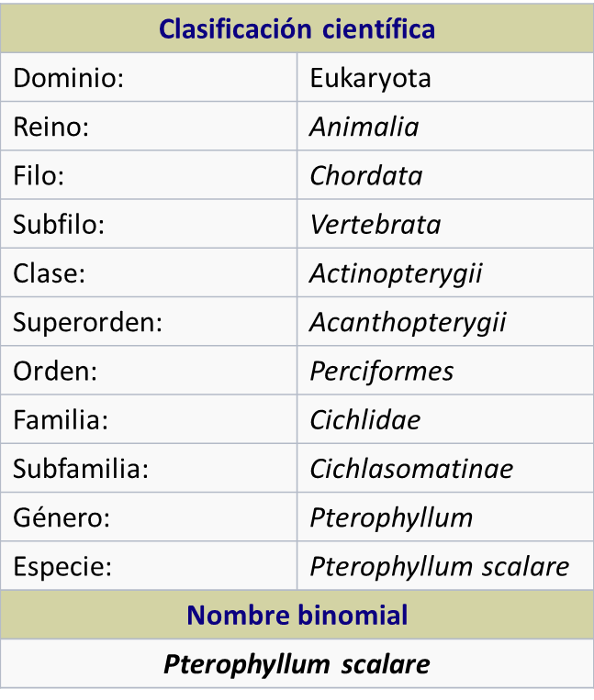This screenshot has width=594, height=700.
Task: Select the Subfamilia label
Action: (81, 469)
